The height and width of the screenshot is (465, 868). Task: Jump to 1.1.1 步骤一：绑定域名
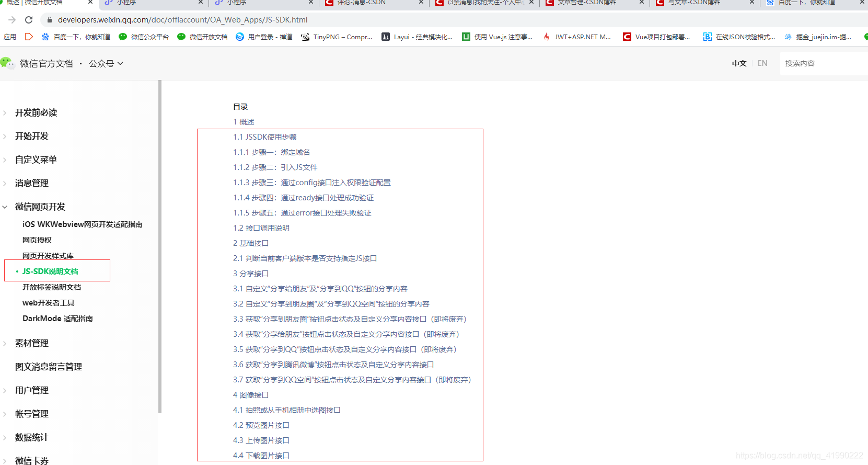pyautogui.click(x=272, y=152)
